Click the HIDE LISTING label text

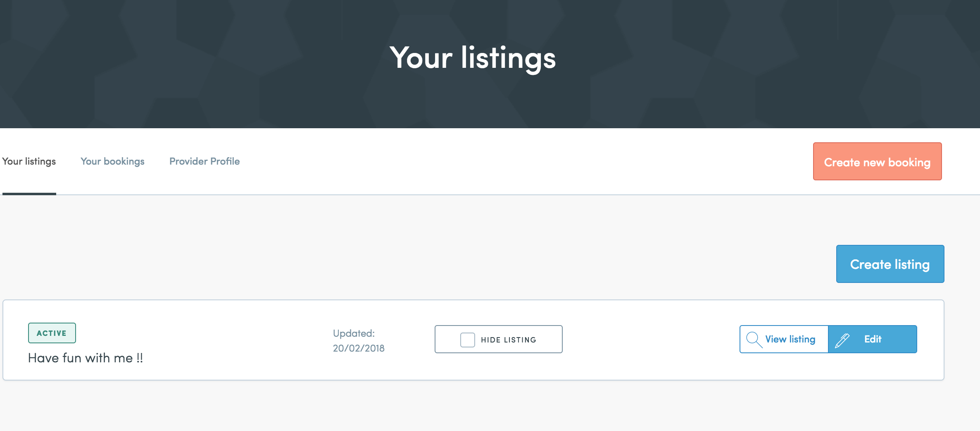point(508,340)
